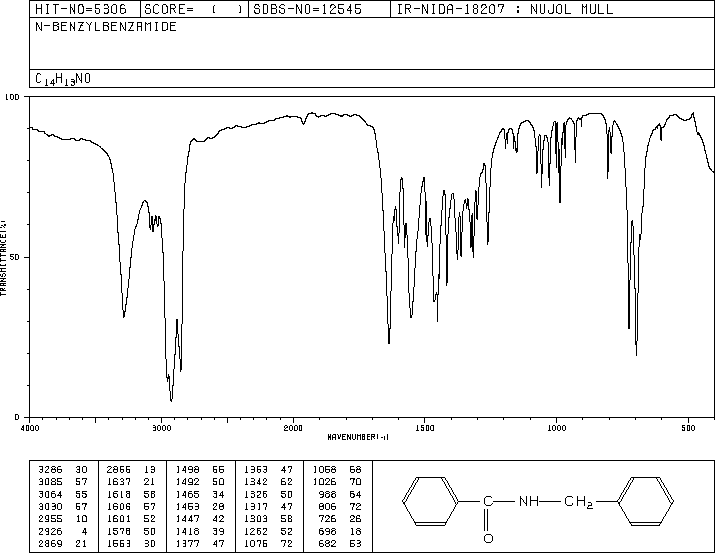Click peak value 1068 in the table

[324, 470]
